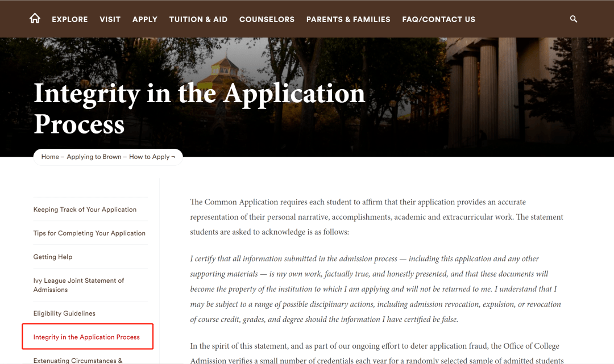Click the Integrity in the Application Process heading
This screenshot has width=614, height=364.
tap(200, 108)
